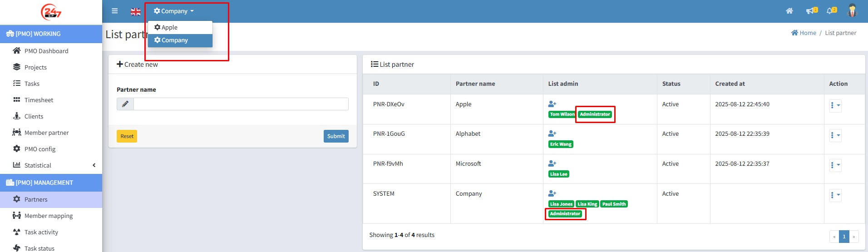Click the Tom Wilson admin badge
Viewport: 868px width, 252px height.
pos(562,114)
